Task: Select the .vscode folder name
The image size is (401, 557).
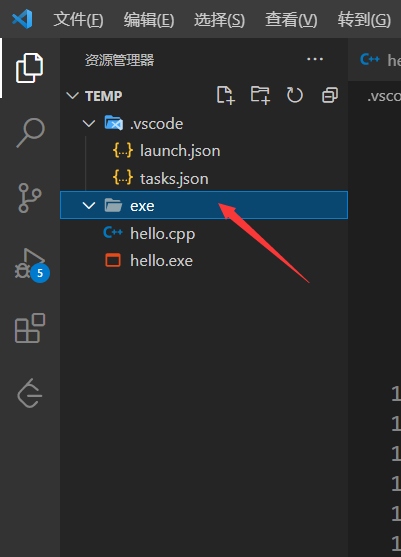Action: (x=156, y=124)
